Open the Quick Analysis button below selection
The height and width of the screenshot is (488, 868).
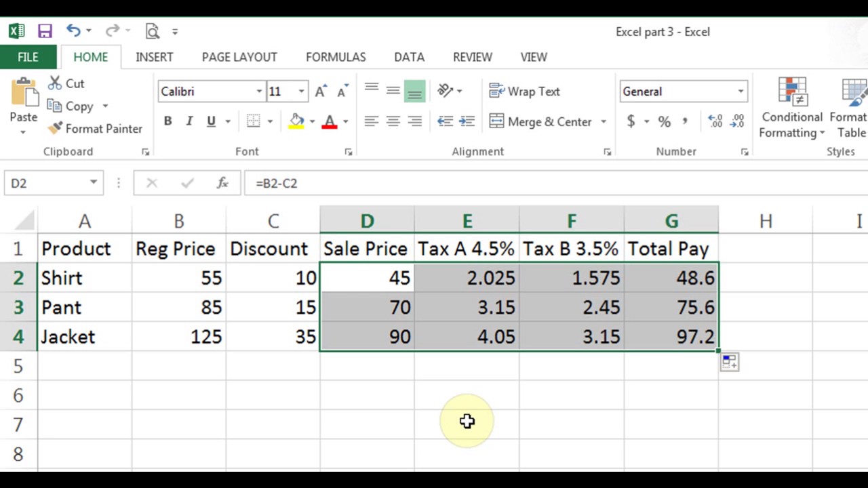pos(730,362)
